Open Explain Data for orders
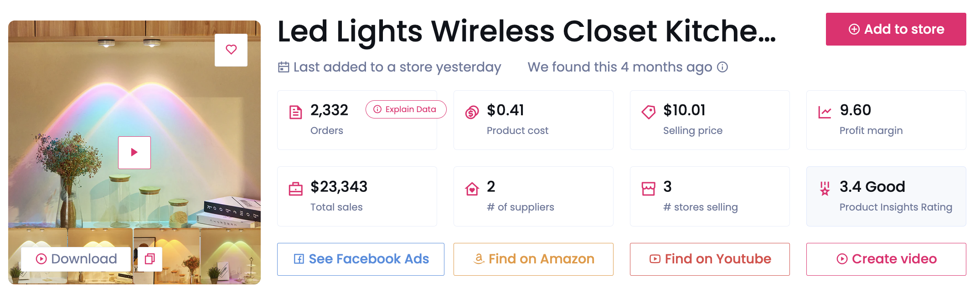 tap(405, 109)
